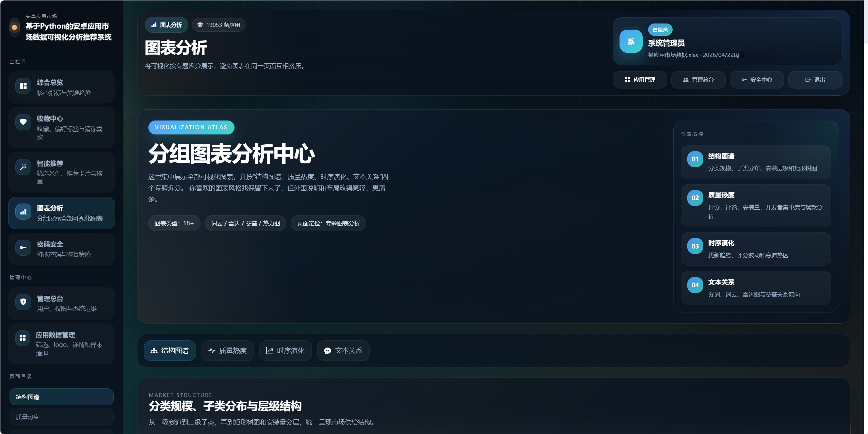Click the key icon for 密码安全
The width and height of the screenshot is (868, 434).
pyautogui.click(x=23, y=248)
